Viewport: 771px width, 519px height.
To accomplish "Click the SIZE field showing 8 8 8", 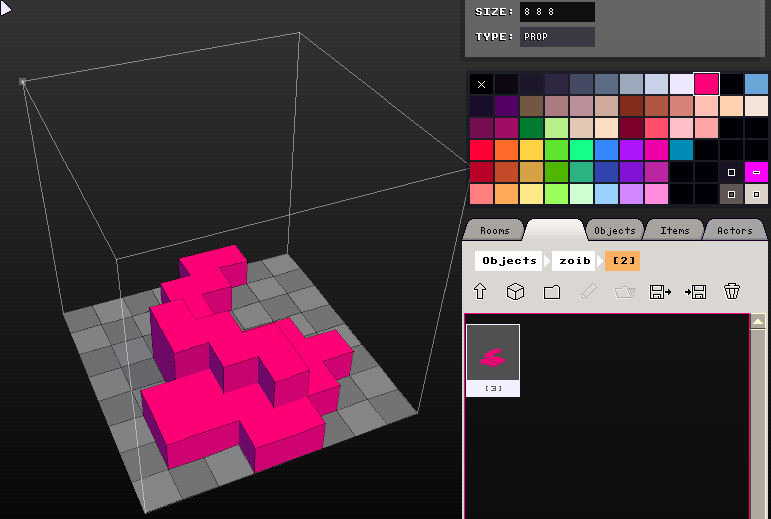I will pyautogui.click(x=557, y=12).
